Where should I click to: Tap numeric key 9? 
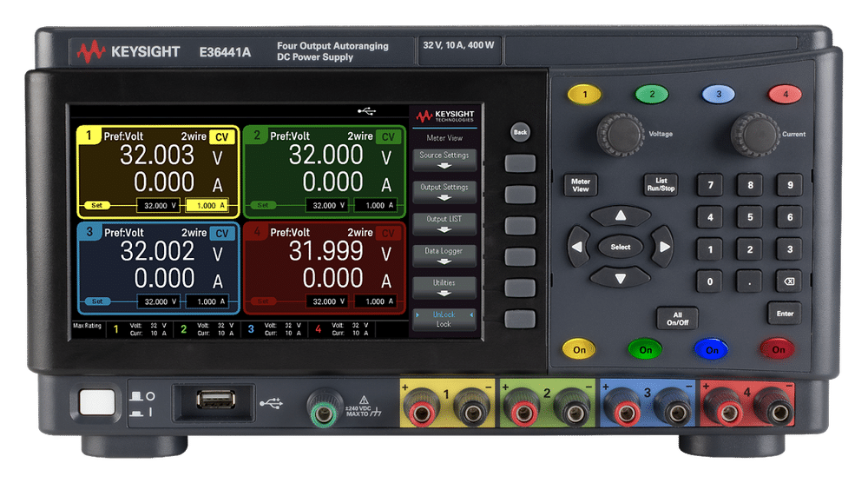tap(790, 185)
